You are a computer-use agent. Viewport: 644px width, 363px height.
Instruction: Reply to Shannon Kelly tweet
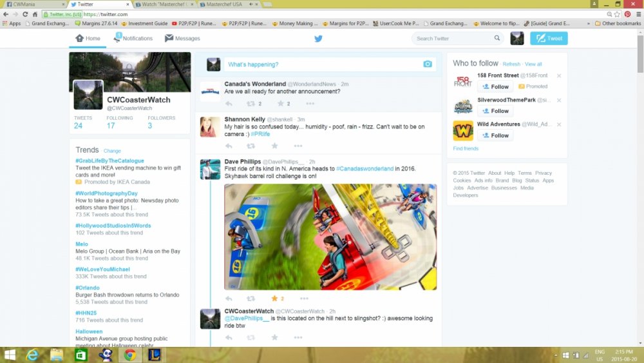pyautogui.click(x=229, y=146)
